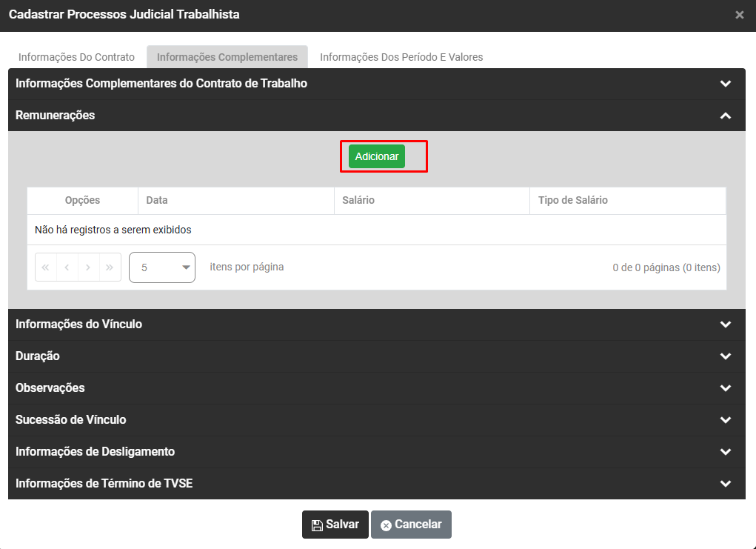Click the next page arrow icon
Screen dimensions: 756x549
pos(89,267)
